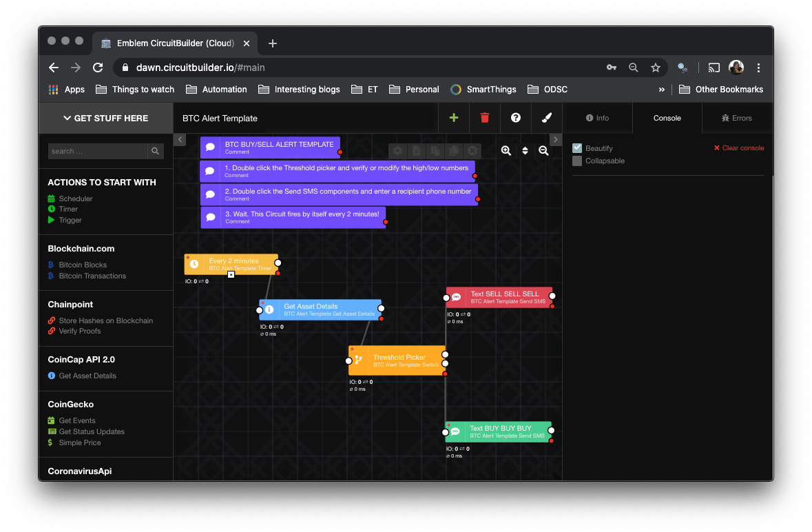
Task: Delete the circuit with the red trash icon
Action: [x=485, y=118]
